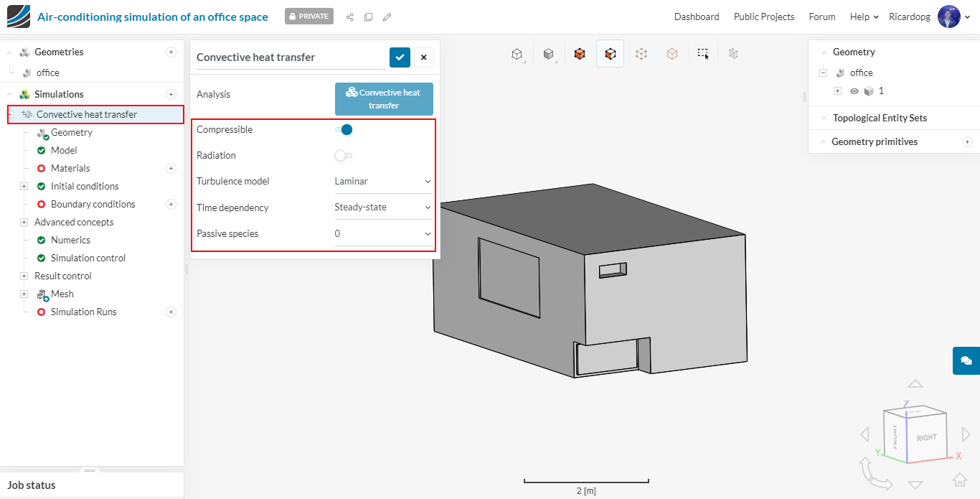The width and height of the screenshot is (980, 499).
Task: Select the box selection tool icon
Action: (703, 54)
